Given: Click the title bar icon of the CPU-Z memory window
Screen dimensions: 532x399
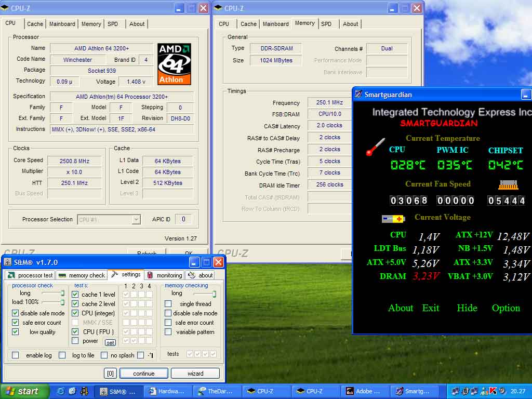Looking at the screenshot, I should coord(218,8).
